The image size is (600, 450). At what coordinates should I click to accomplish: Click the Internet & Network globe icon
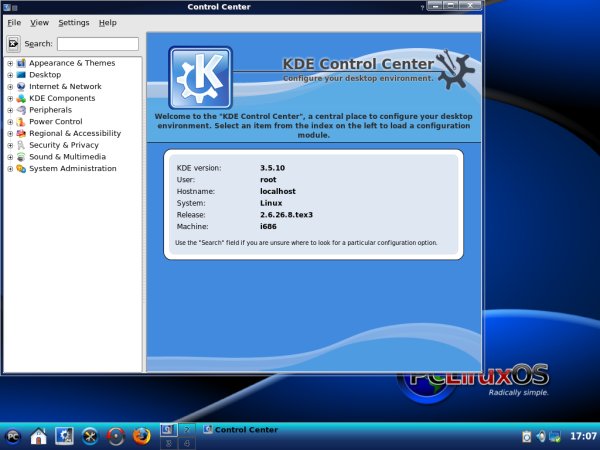[21, 86]
